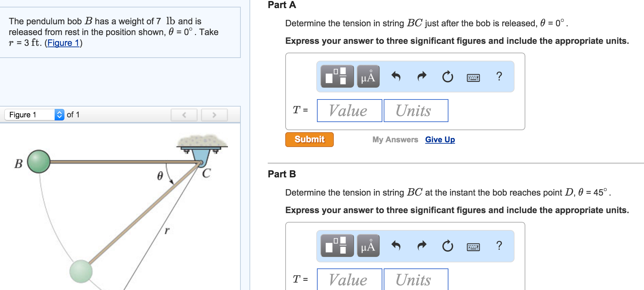The height and width of the screenshot is (290, 644).
Task: Reset the Part A answer field
Action: [447, 76]
